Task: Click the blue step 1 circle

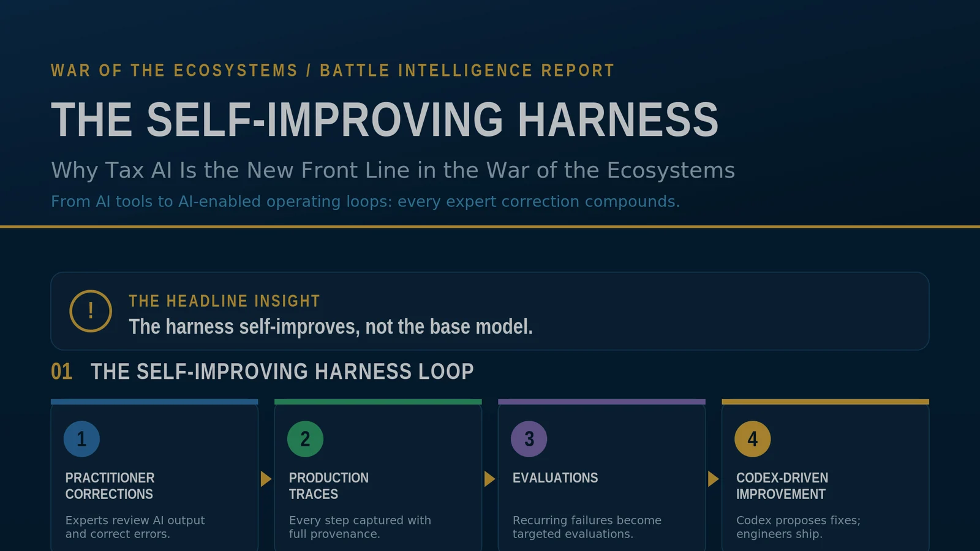Action: (x=81, y=439)
